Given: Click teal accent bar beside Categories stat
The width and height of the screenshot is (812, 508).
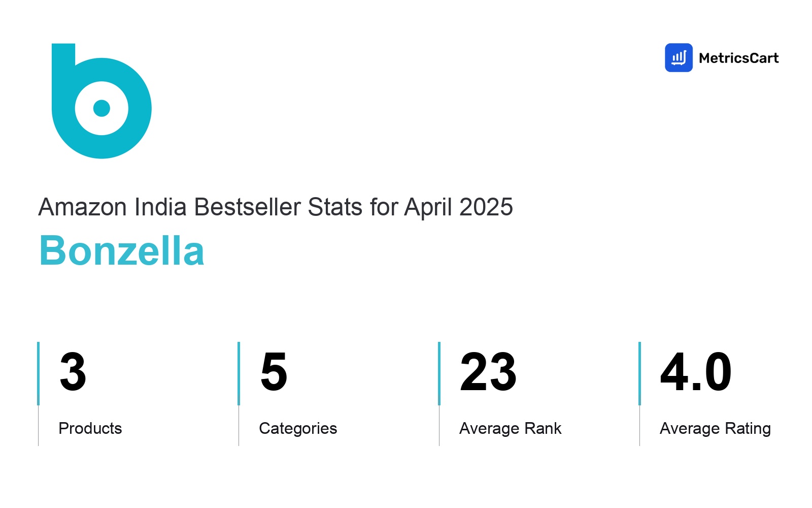Looking at the screenshot, I should 239,373.
